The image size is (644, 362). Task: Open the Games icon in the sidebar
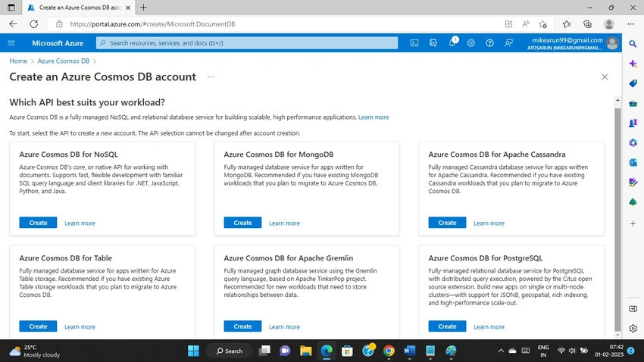633,123
